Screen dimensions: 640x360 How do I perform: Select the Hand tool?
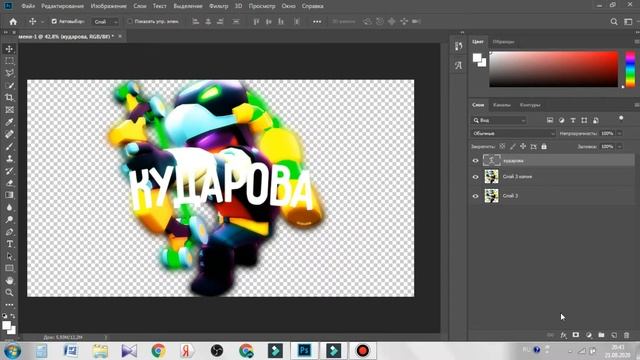point(9,281)
